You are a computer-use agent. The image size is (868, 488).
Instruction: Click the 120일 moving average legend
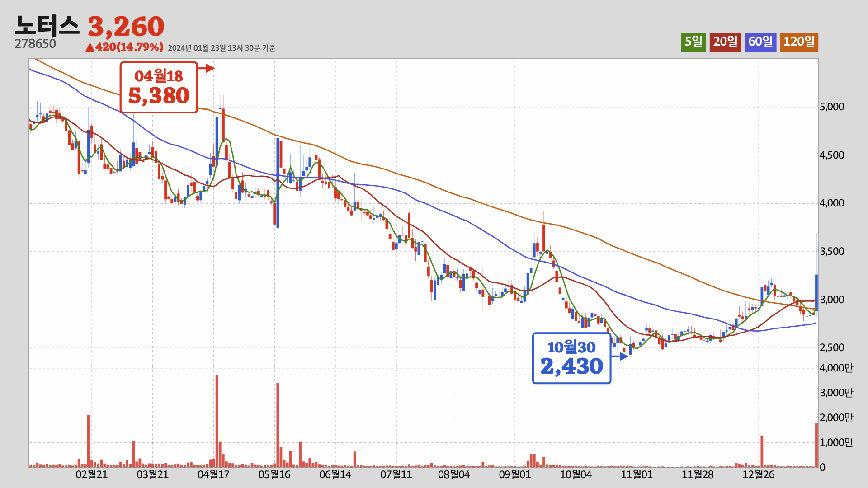pos(799,42)
